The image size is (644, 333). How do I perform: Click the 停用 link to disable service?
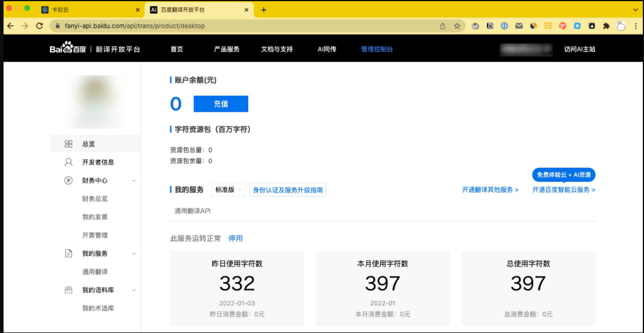pos(235,239)
